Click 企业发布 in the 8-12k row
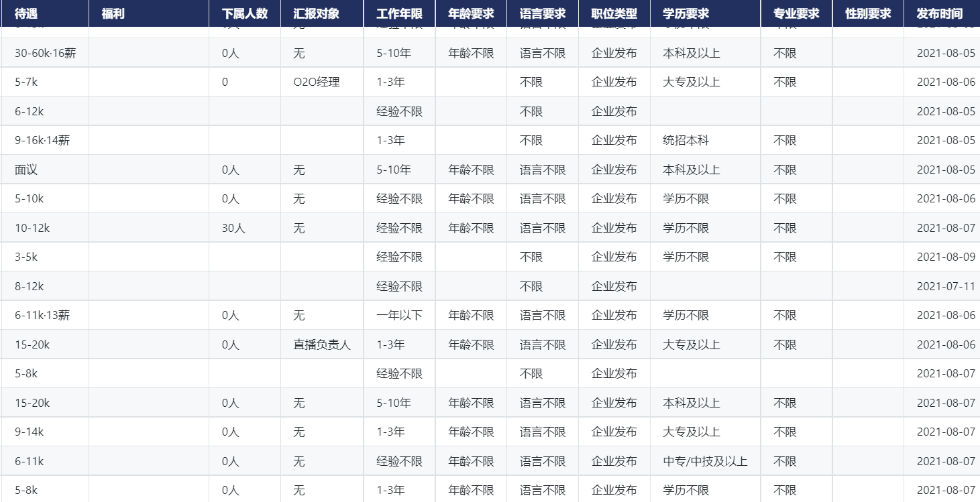The width and height of the screenshot is (980, 502). (614, 286)
